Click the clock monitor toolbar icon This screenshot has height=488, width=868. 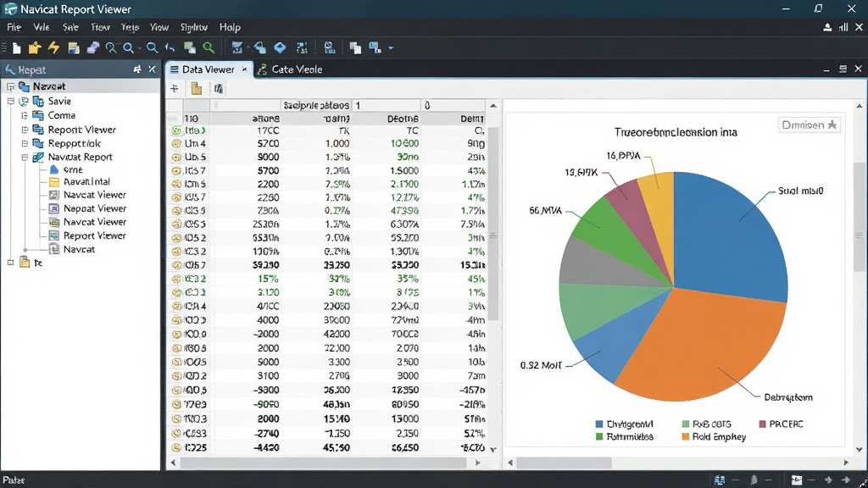(330, 48)
